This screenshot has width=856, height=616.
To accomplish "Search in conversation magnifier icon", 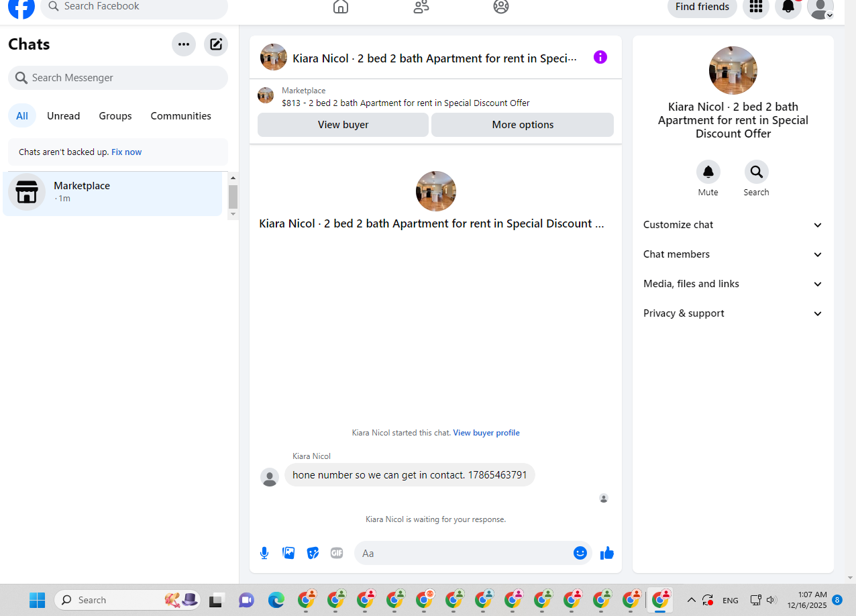I will tap(757, 172).
